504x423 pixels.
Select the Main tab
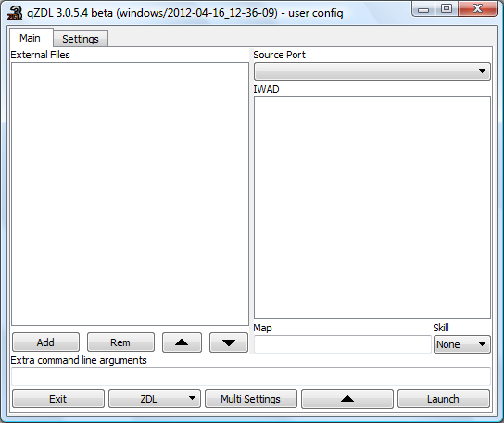[31, 38]
